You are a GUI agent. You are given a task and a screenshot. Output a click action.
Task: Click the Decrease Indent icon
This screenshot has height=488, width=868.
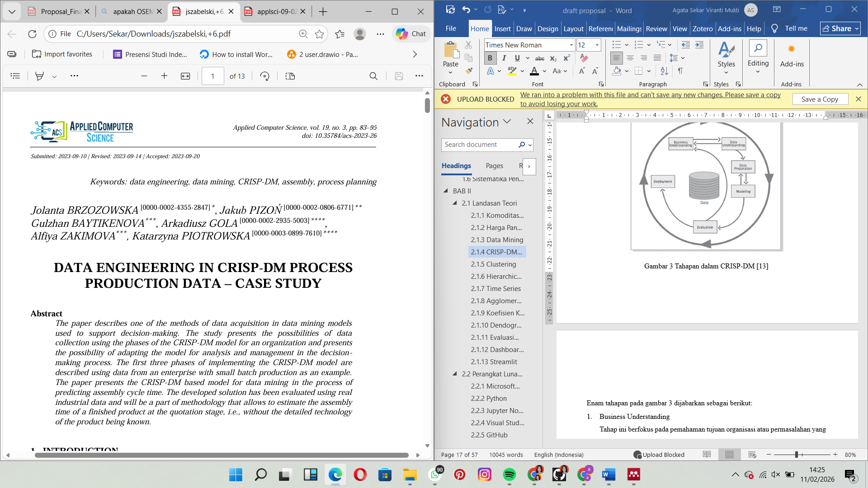[x=685, y=45]
